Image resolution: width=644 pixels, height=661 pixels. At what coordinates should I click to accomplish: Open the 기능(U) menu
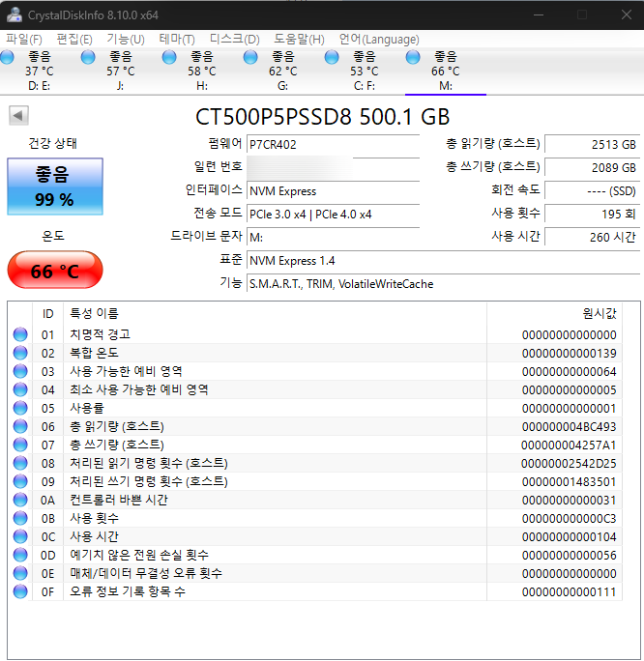[x=126, y=40]
